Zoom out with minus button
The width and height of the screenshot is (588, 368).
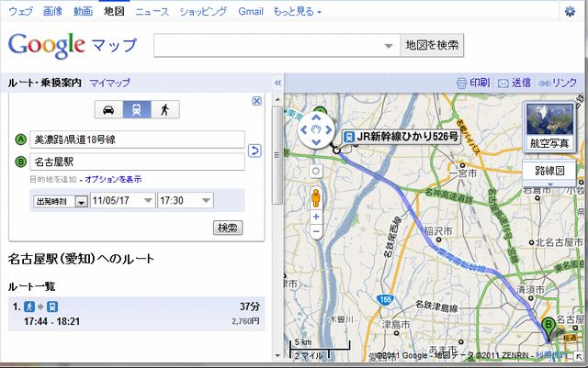point(316,231)
